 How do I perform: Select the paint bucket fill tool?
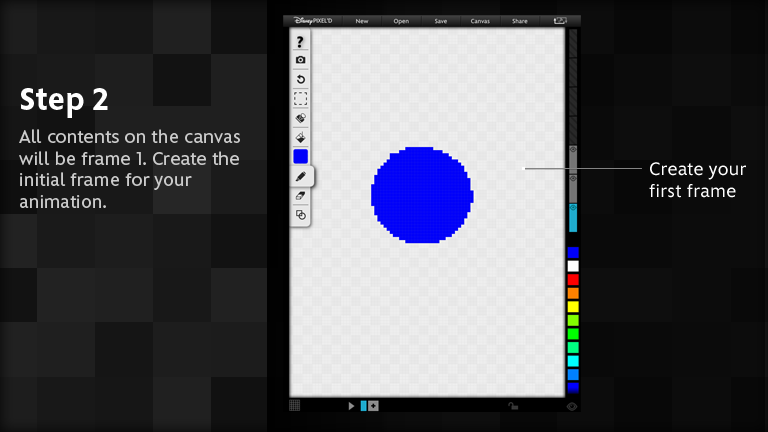coord(301,137)
